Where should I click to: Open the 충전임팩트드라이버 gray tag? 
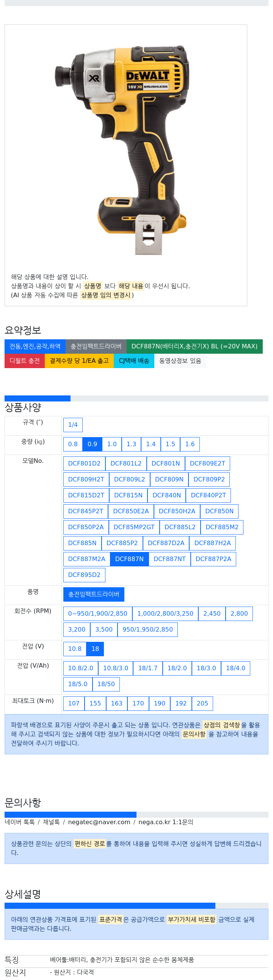[96, 346]
